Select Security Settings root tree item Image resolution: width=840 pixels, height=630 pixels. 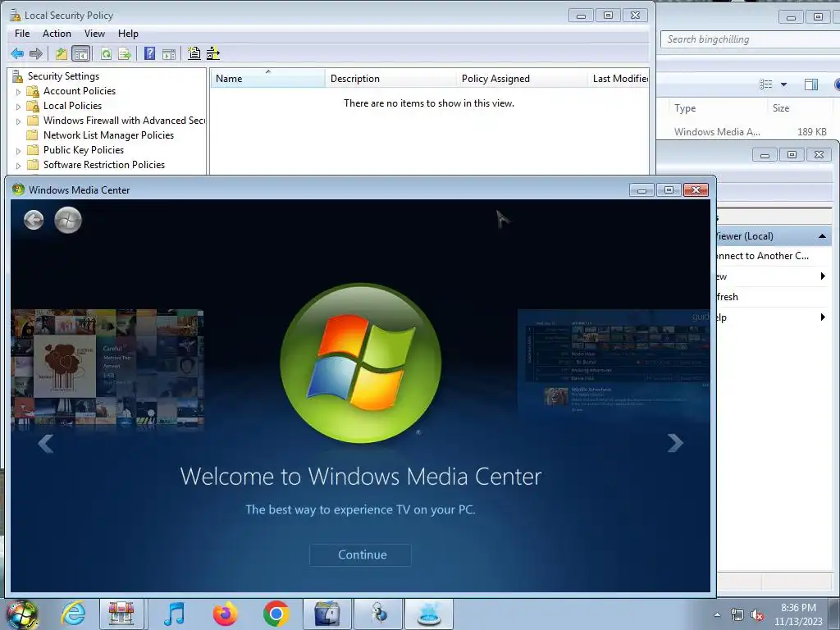[63, 76]
